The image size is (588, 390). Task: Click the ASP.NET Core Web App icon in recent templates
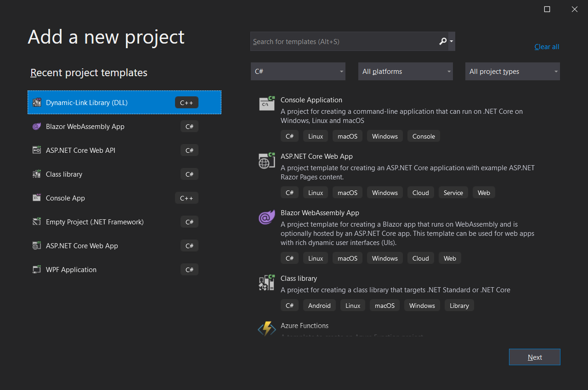37,246
